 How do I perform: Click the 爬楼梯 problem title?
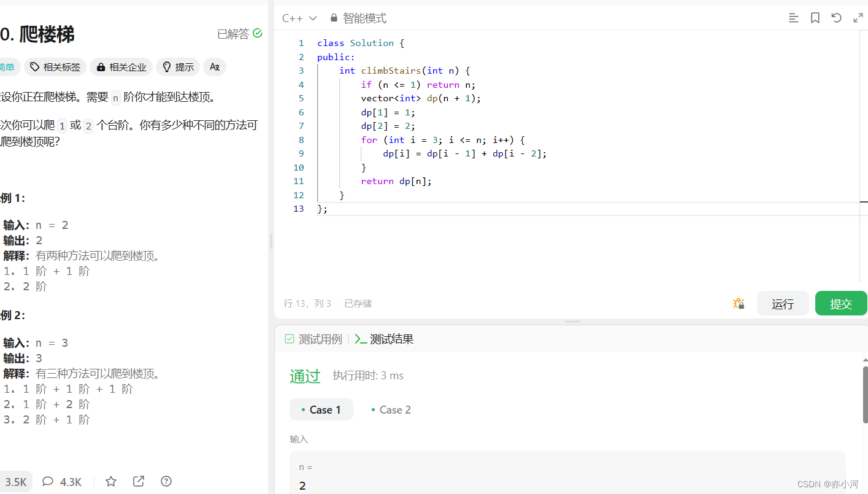coord(47,34)
